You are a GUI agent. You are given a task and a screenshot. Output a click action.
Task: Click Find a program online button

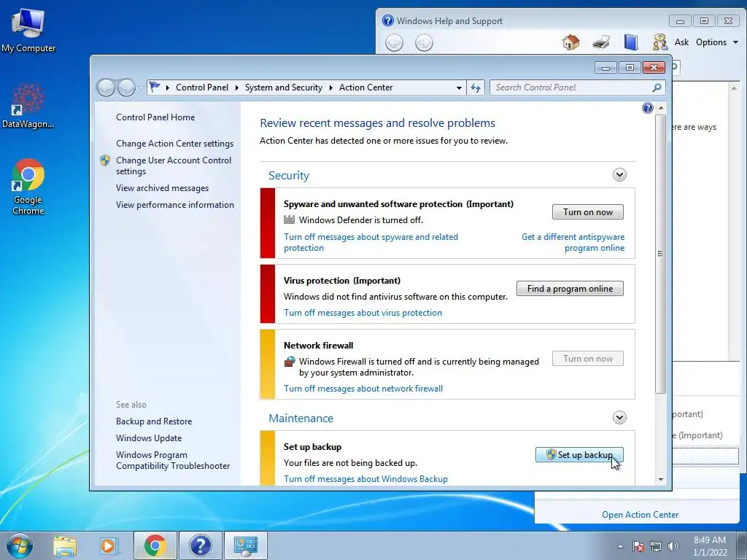[570, 289]
